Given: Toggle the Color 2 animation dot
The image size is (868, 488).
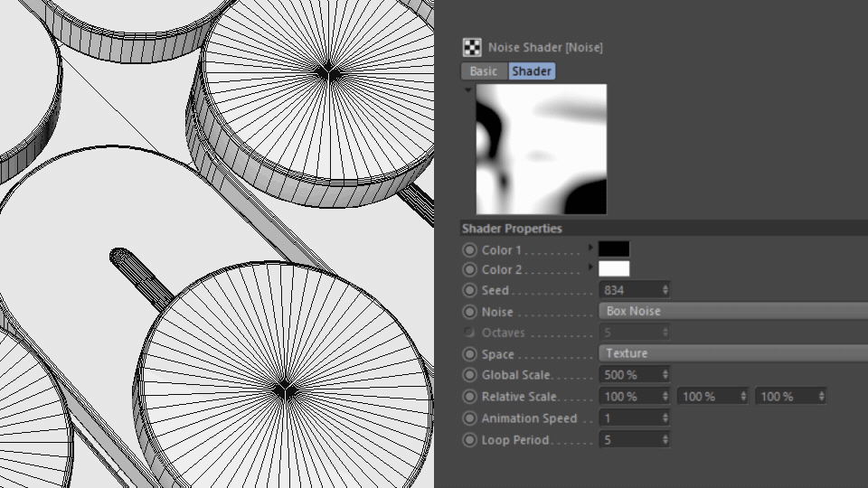Looking at the screenshot, I should (x=469, y=269).
